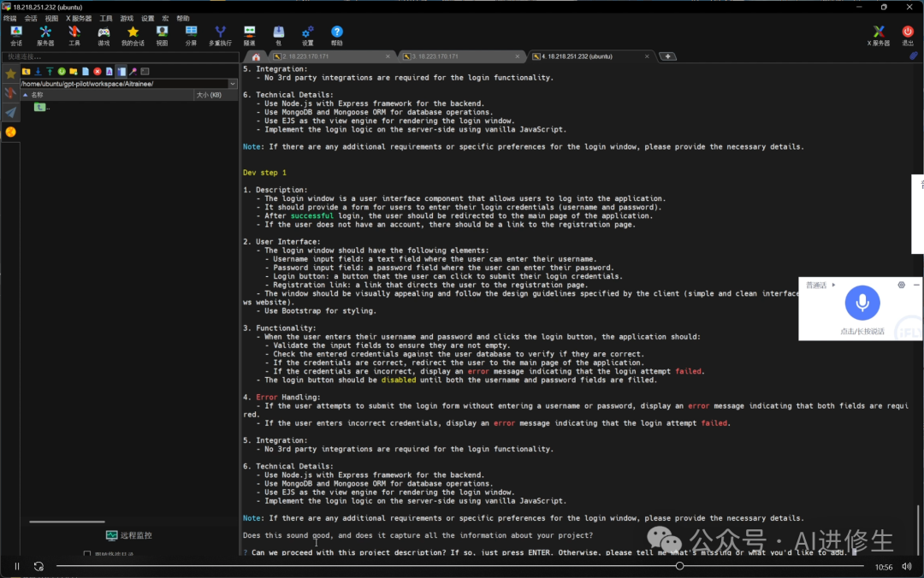Click the 服务器 (Servers) toolbar icon

45,35
